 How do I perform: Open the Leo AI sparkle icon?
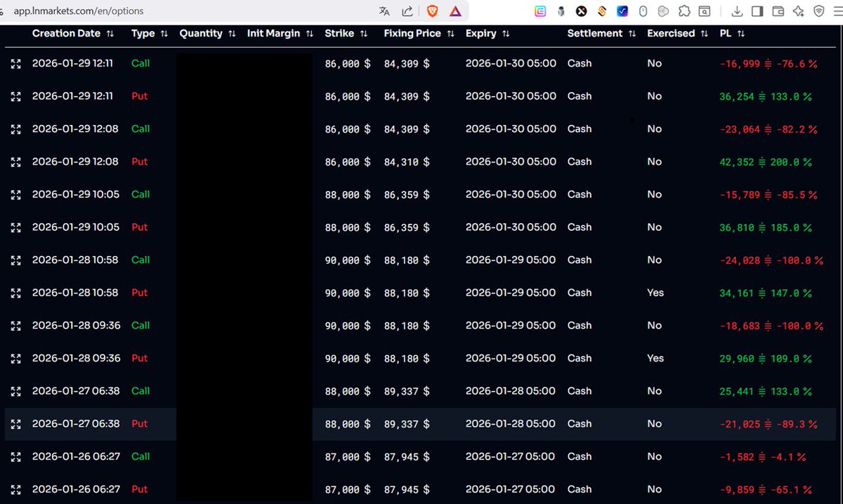click(x=798, y=11)
